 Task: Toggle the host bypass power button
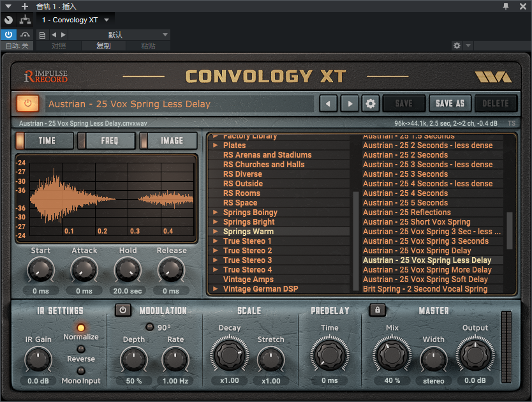[x=8, y=34]
